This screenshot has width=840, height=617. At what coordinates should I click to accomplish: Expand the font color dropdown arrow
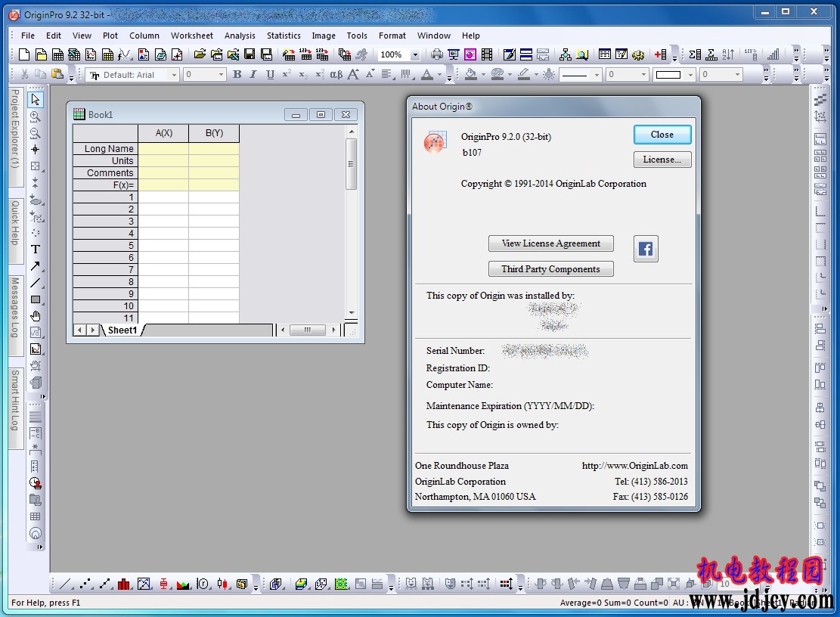440,75
